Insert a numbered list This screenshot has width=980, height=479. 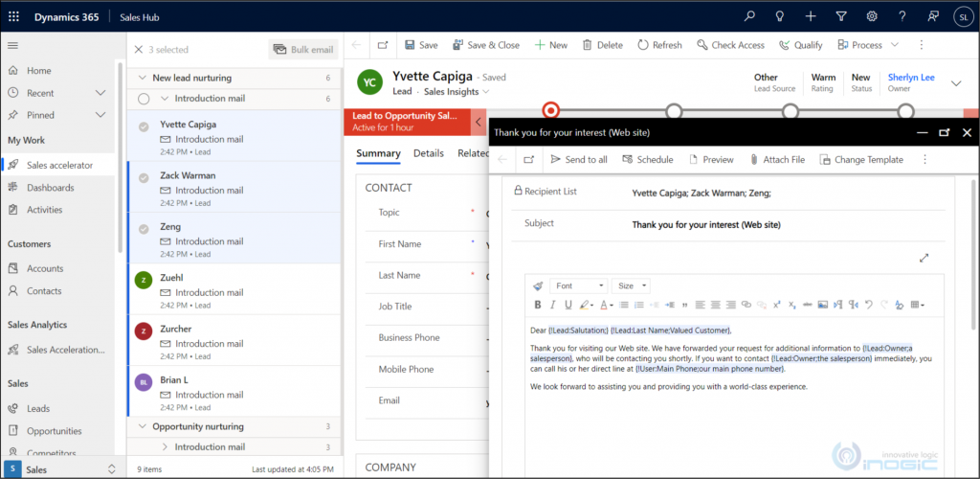coord(638,306)
